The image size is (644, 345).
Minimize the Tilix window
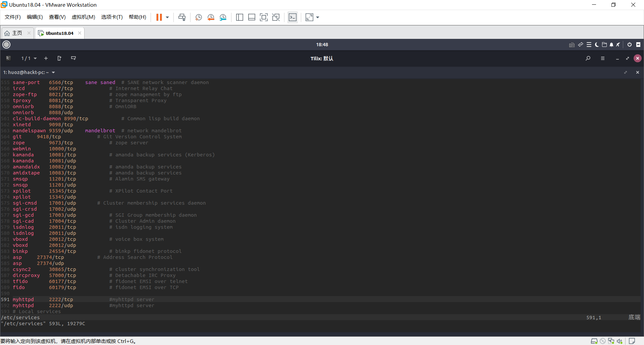click(618, 58)
